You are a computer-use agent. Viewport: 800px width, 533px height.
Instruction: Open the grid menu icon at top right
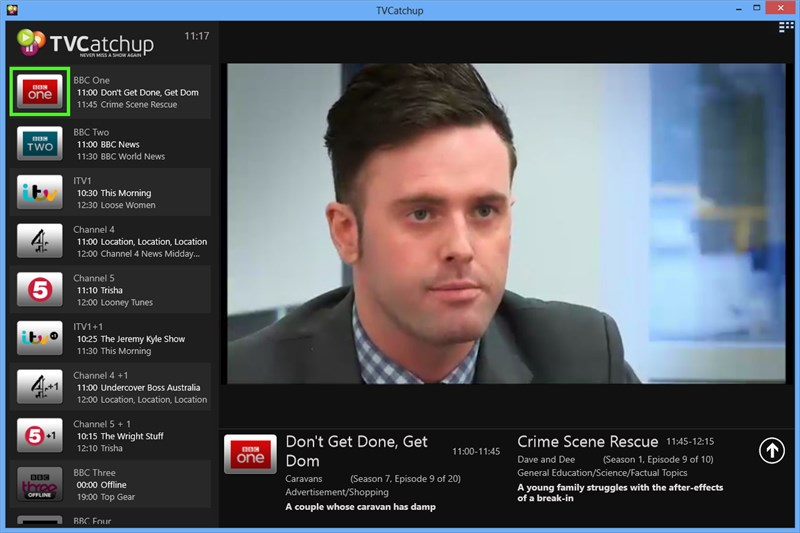(786, 28)
